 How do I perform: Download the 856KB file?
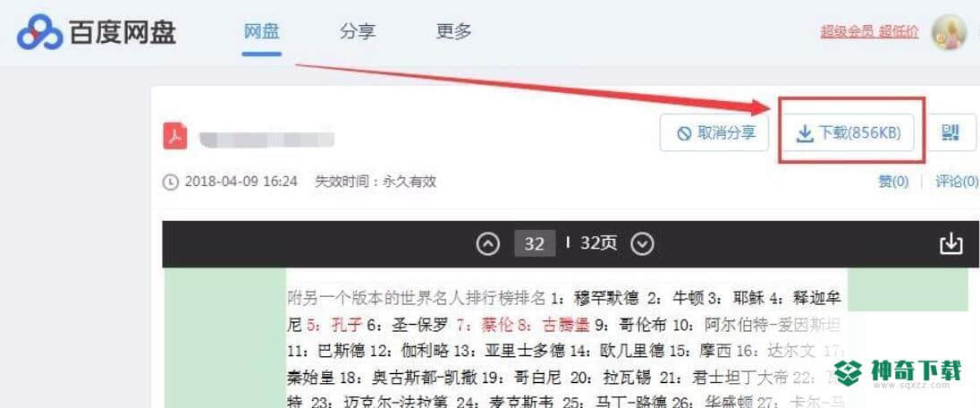tap(849, 132)
